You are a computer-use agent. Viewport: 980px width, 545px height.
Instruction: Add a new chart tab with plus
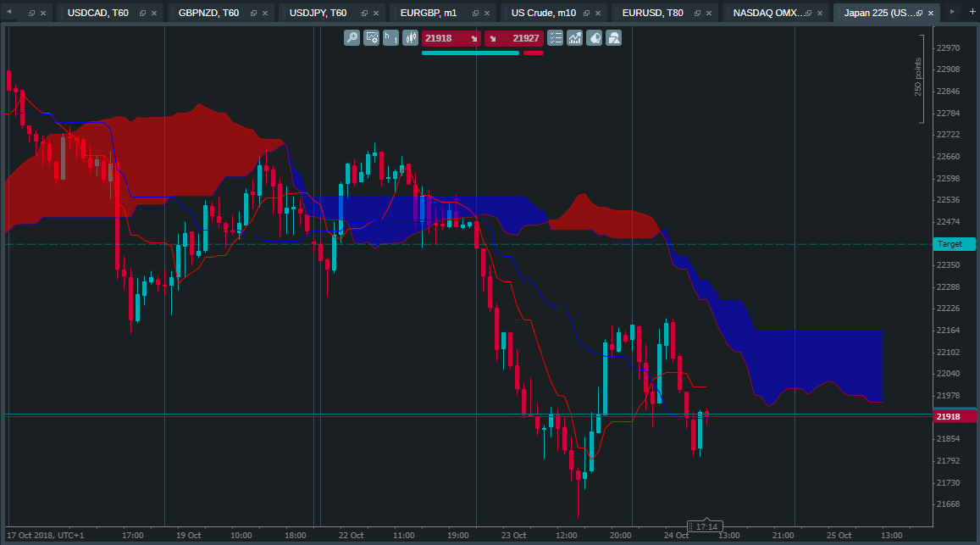click(x=972, y=11)
